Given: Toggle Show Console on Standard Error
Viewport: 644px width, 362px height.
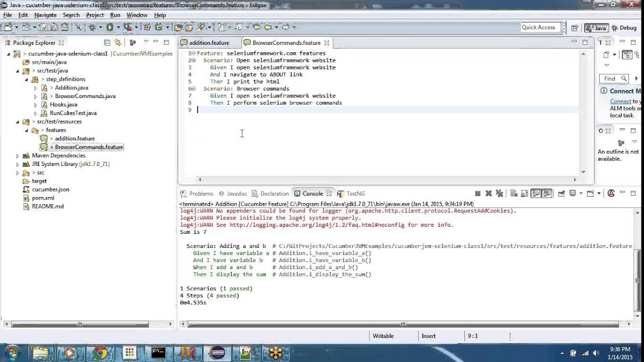Looking at the screenshot, I should [x=547, y=193].
